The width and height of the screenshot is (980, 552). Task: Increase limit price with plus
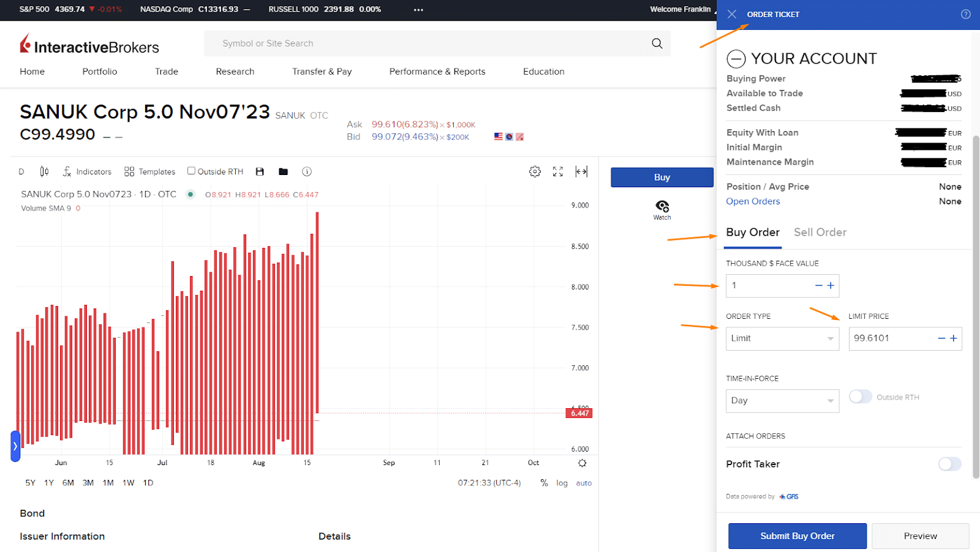(954, 338)
